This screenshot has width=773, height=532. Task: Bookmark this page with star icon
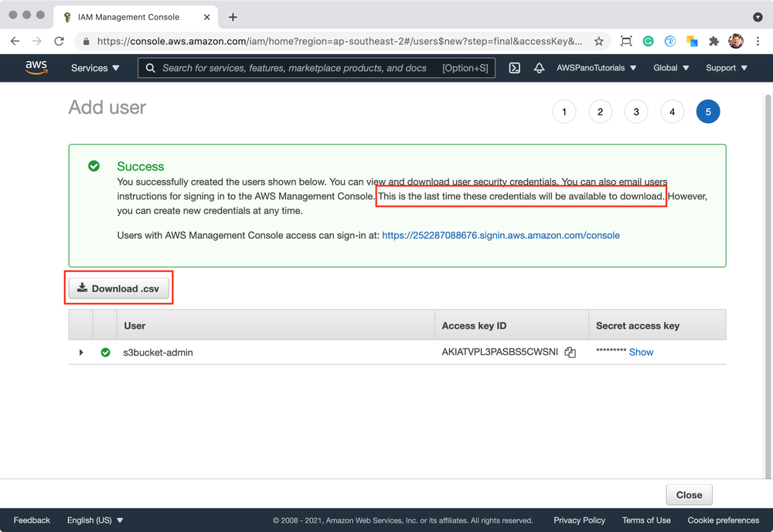click(598, 42)
